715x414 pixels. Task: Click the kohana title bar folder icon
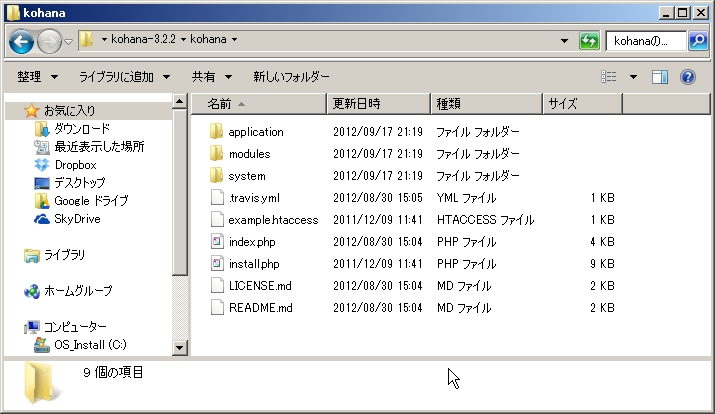tap(13, 13)
